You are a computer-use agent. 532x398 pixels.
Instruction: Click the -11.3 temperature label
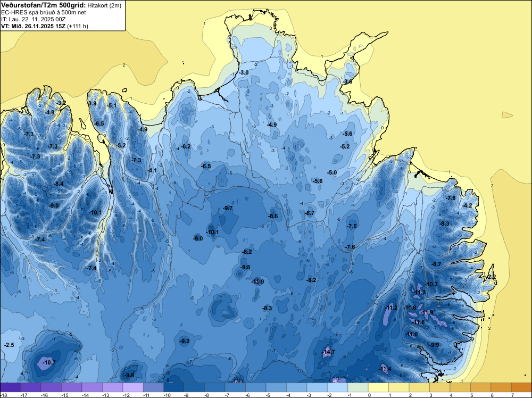(419, 293)
